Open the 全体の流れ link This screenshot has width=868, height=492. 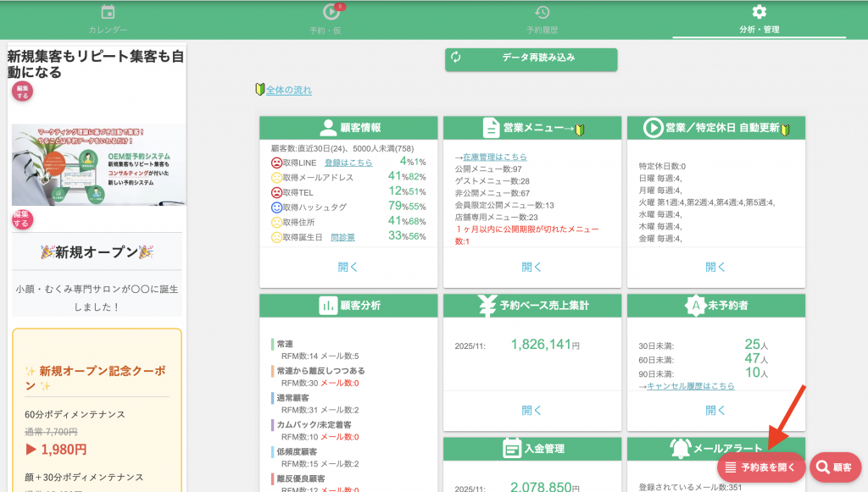289,91
